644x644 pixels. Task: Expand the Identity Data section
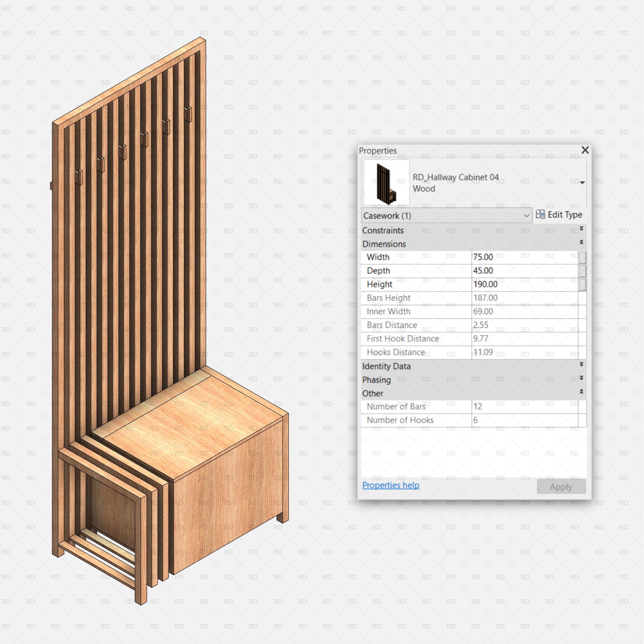point(581,365)
